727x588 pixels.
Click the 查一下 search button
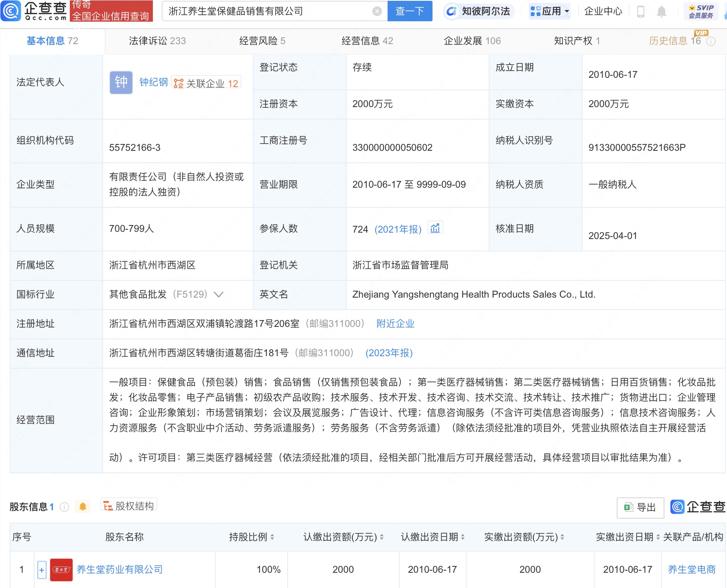click(410, 11)
